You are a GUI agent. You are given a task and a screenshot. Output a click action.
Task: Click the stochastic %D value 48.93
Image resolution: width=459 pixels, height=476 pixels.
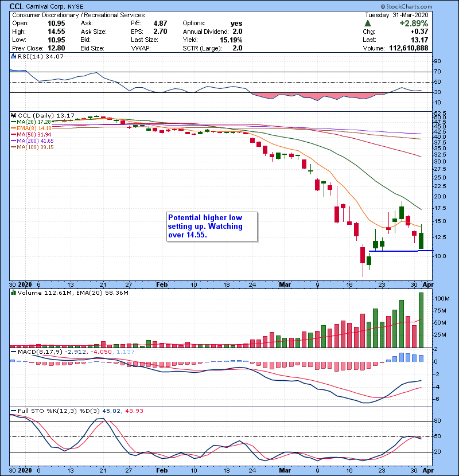[x=134, y=411]
